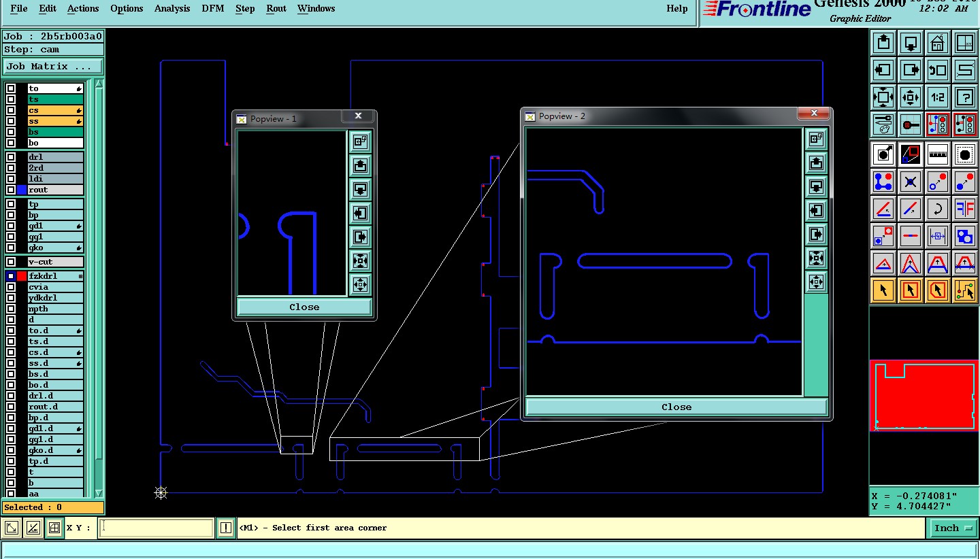Toggle checkbox for layer gko
Image resolution: width=980 pixels, height=559 pixels.
[11, 248]
